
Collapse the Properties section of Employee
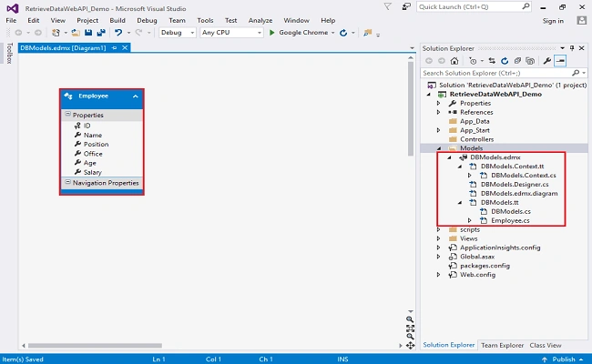point(67,115)
